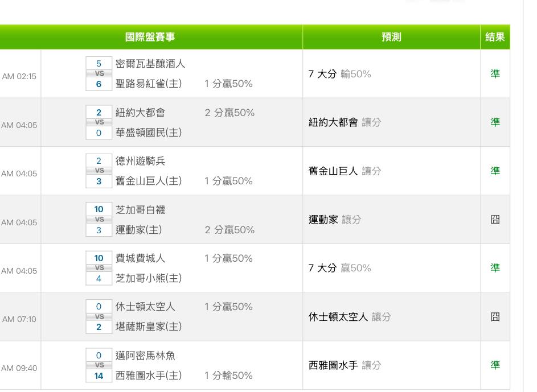Click the 結果 column header
Image resolution: width=537 pixels, height=392 pixels.
coord(495,37)
